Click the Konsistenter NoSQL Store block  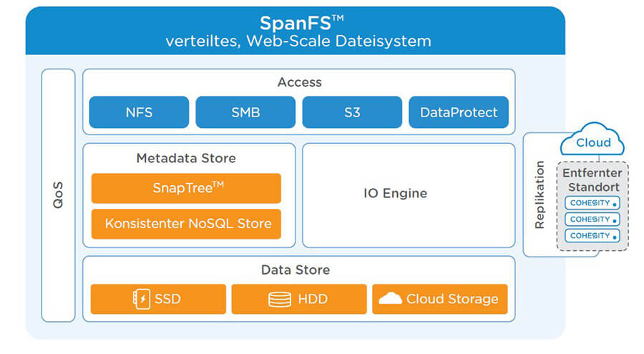186,224
